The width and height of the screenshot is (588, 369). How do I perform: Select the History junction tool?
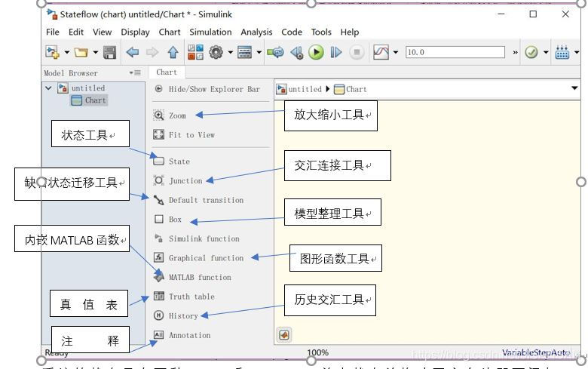click(x=176, y=315)
